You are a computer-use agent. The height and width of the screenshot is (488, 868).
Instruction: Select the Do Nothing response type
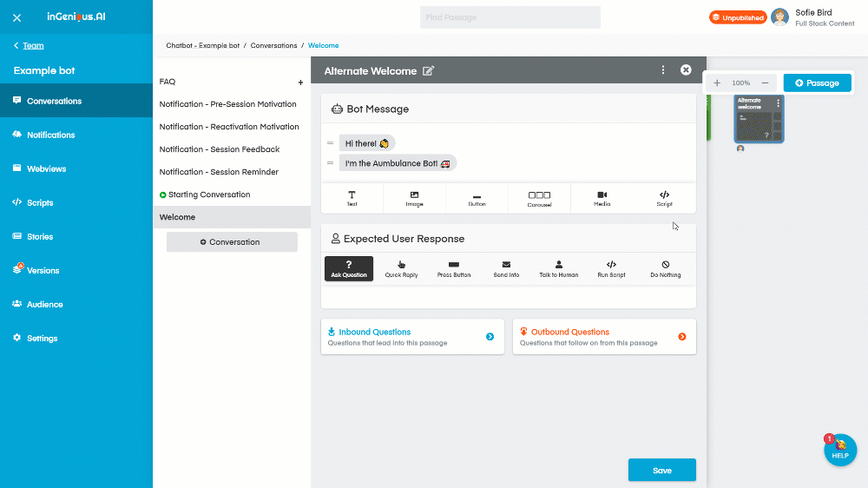(x=666, y=268)
